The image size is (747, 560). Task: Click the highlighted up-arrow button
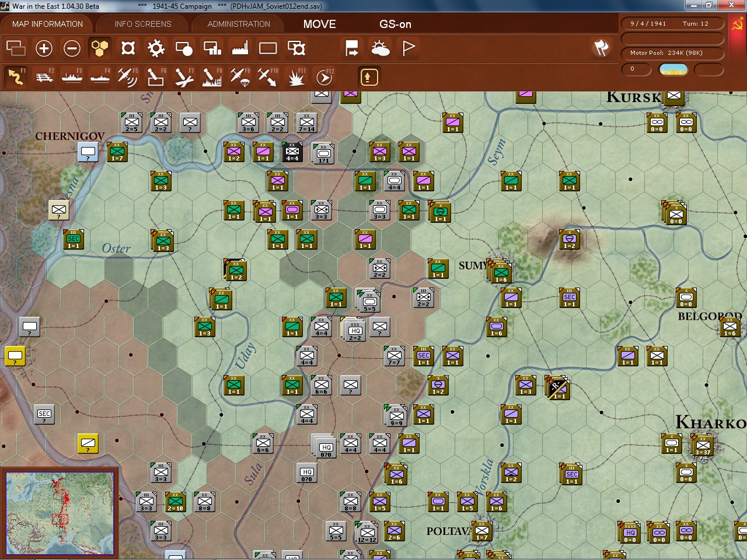tap(368, 77)
